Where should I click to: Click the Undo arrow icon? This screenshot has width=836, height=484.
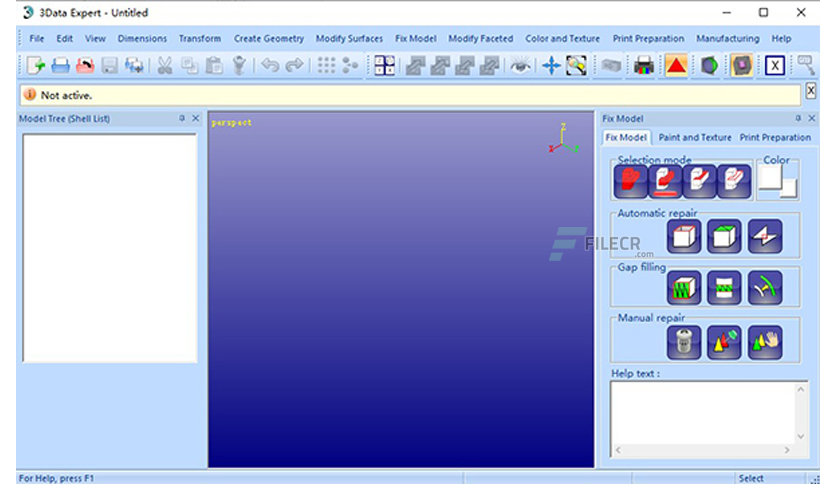tap(270, 66)
